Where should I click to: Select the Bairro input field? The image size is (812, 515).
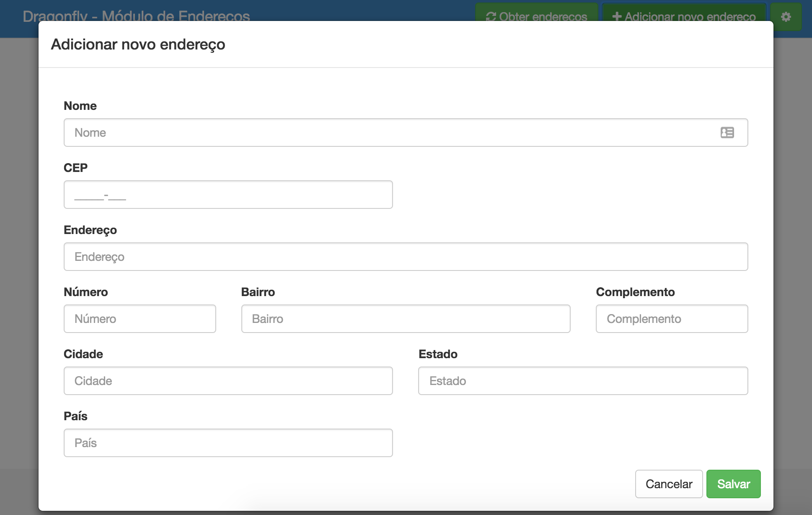[x=406, y=319]
